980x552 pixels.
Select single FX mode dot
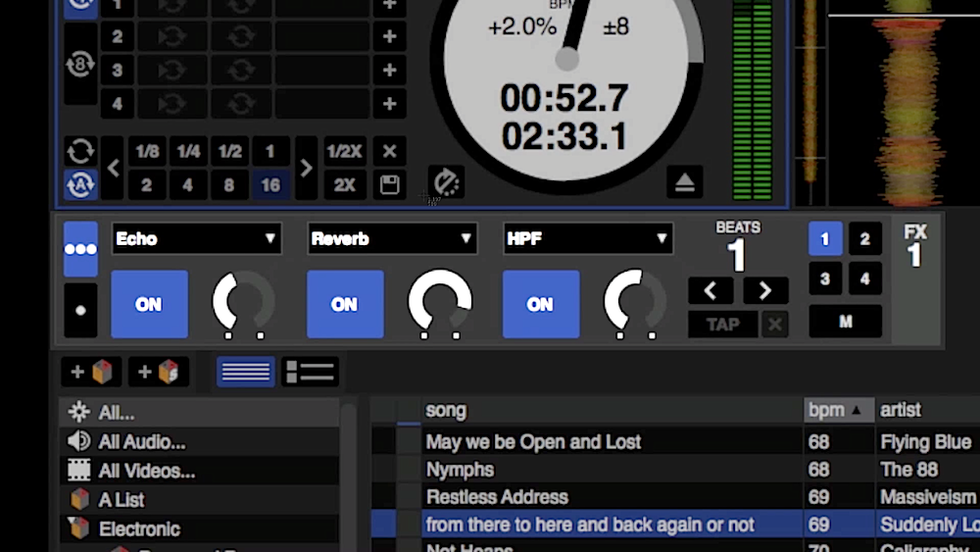click(80, 310)
